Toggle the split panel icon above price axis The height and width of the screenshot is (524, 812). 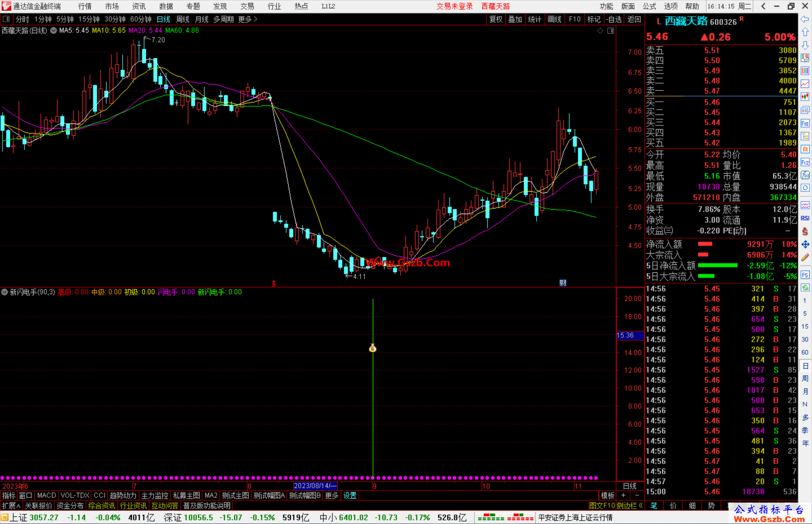coord(611,31)
